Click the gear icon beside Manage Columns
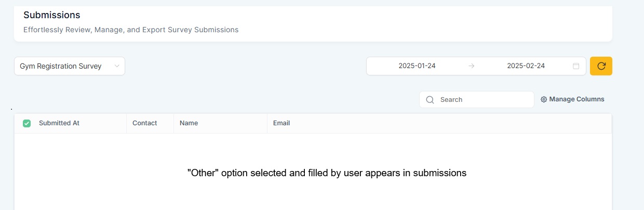The width and height of the screenshot is (644, 210). (544, 99)
